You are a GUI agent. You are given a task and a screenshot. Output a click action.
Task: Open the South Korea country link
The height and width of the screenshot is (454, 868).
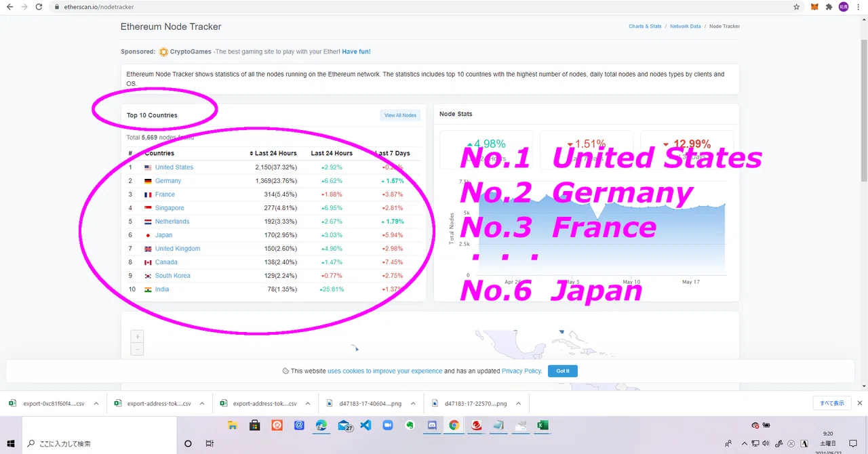coord(173,276)
